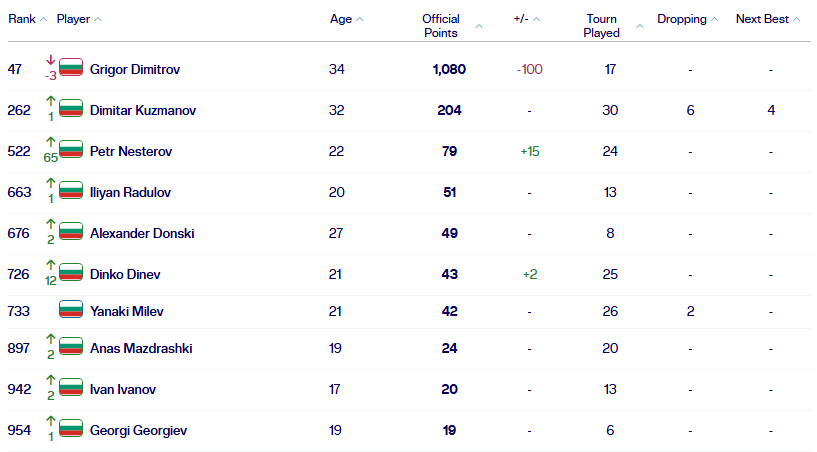817x452 pixels.
Task: Open Iliyan Radulov's player page
Action: pos(130,192)
